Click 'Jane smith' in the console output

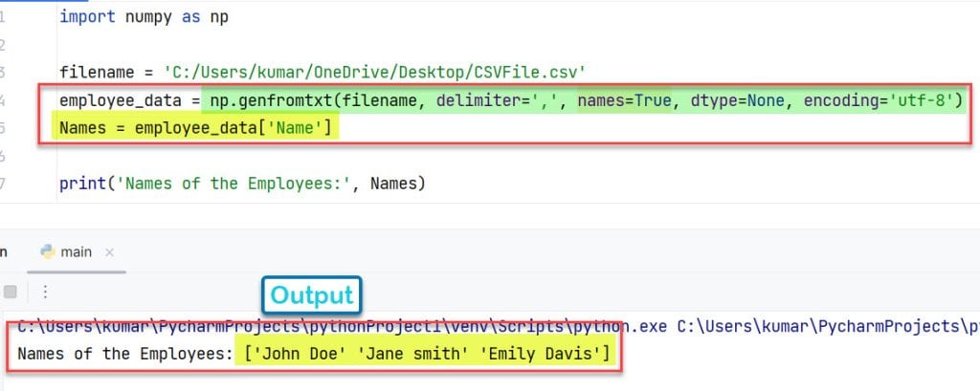click(x=412, y=354)
